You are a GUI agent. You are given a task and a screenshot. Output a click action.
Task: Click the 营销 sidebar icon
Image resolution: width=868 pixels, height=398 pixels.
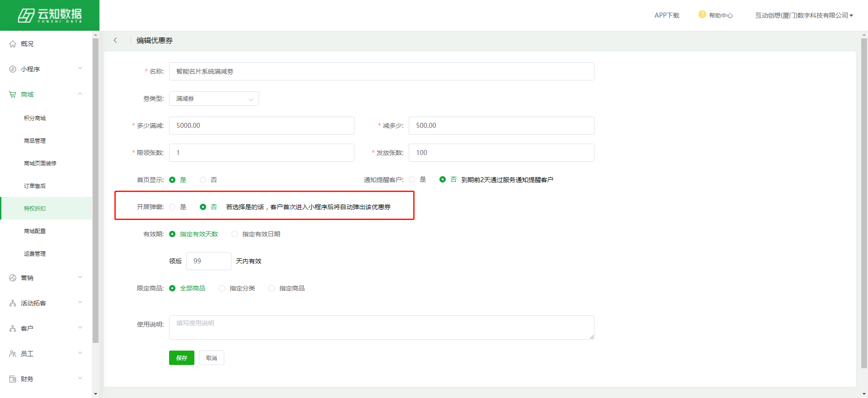click(13, 278)
